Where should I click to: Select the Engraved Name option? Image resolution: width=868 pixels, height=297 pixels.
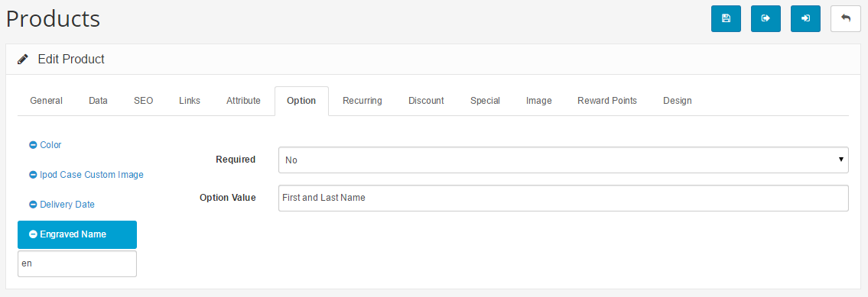point(77,234)
